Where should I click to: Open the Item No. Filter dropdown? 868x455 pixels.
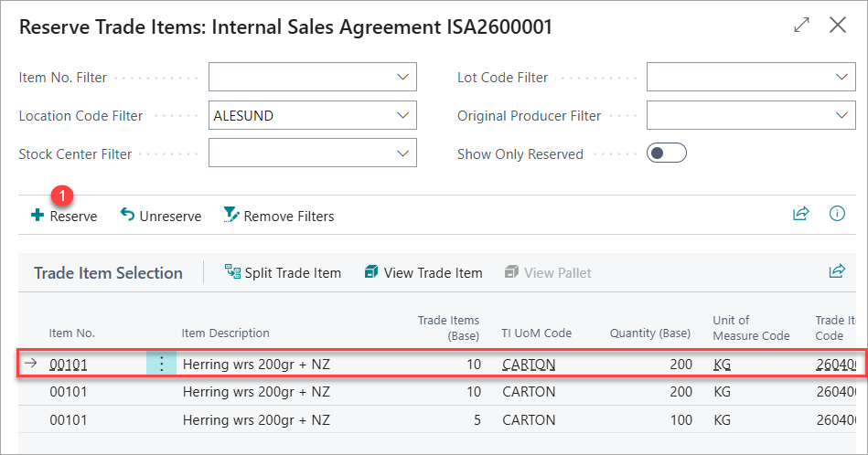click(x=403, y=77)
